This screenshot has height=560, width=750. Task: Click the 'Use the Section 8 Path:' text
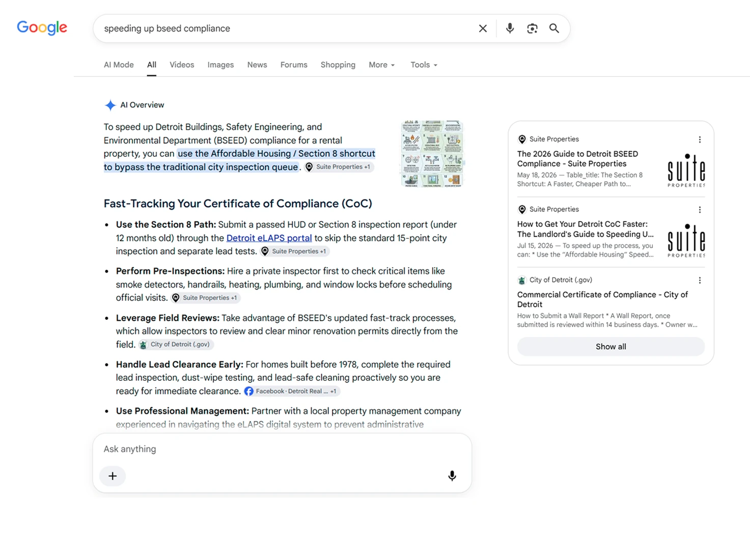166,225
